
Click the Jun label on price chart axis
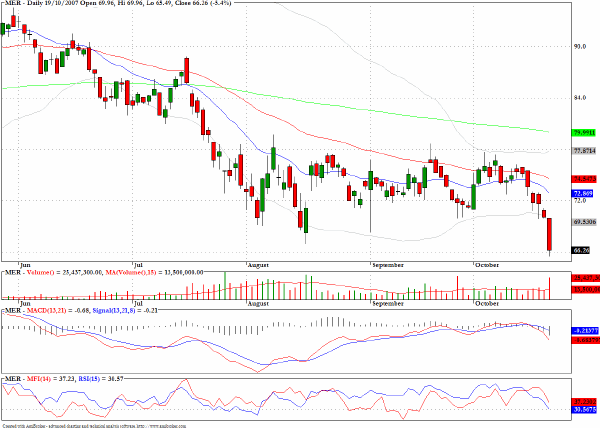(25, 265)
